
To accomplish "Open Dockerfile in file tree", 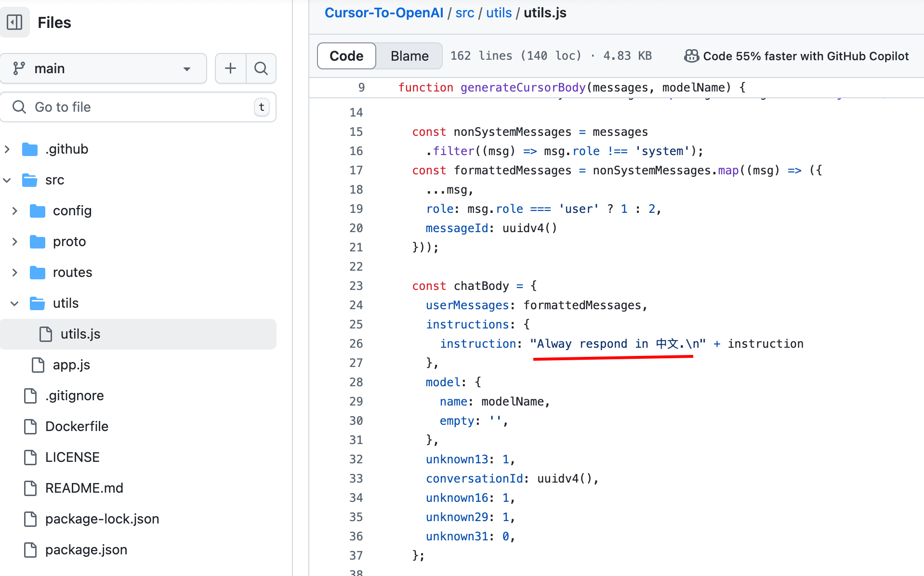I will click(x=77, y=427).
